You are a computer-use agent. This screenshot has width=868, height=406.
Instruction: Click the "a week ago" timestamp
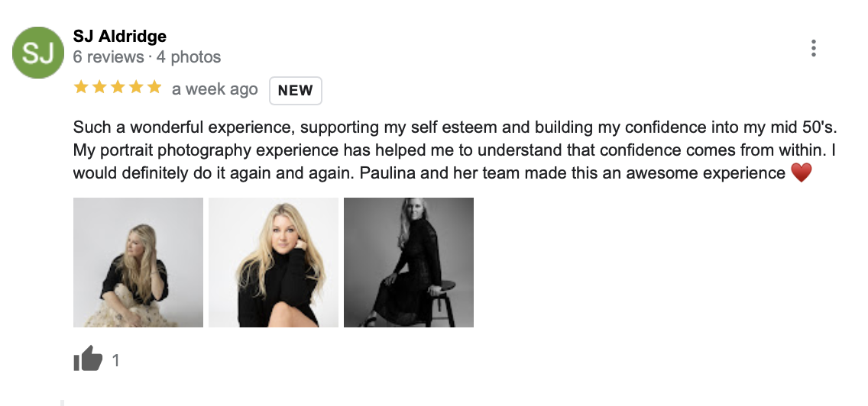tap(215, 89)
